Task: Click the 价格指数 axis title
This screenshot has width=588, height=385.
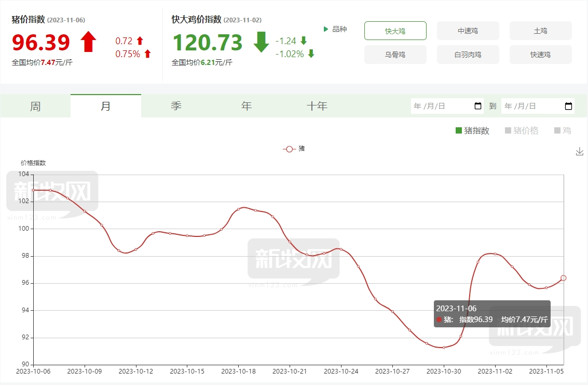Action: (x=33, y=163)
